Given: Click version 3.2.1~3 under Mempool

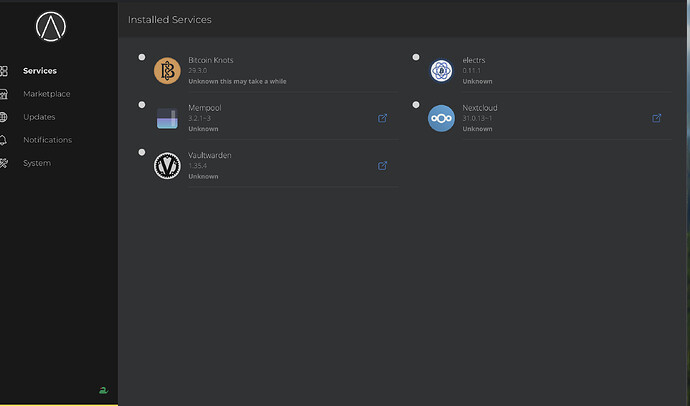Looking at the screenshot, I should coord(200,118).
